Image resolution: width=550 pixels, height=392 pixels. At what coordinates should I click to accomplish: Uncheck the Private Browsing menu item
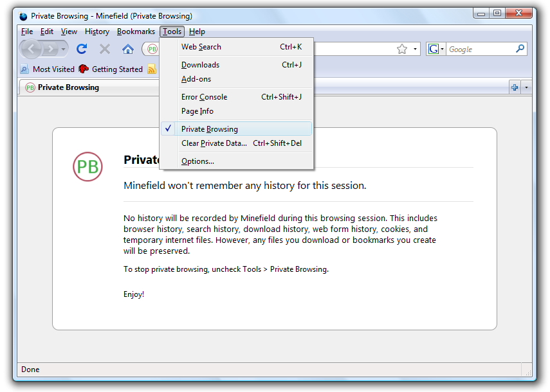point(237,129)
